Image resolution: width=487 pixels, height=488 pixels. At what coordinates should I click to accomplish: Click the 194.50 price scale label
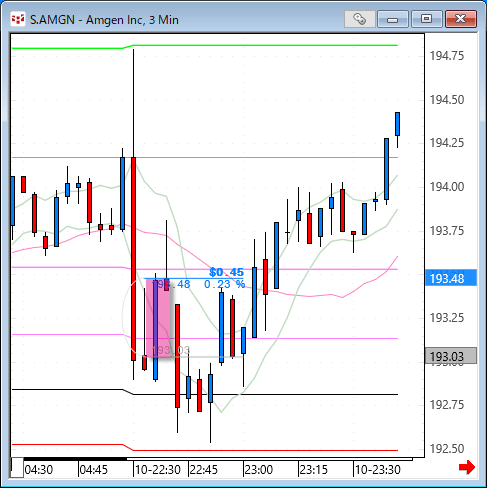(x=447, y=100)
